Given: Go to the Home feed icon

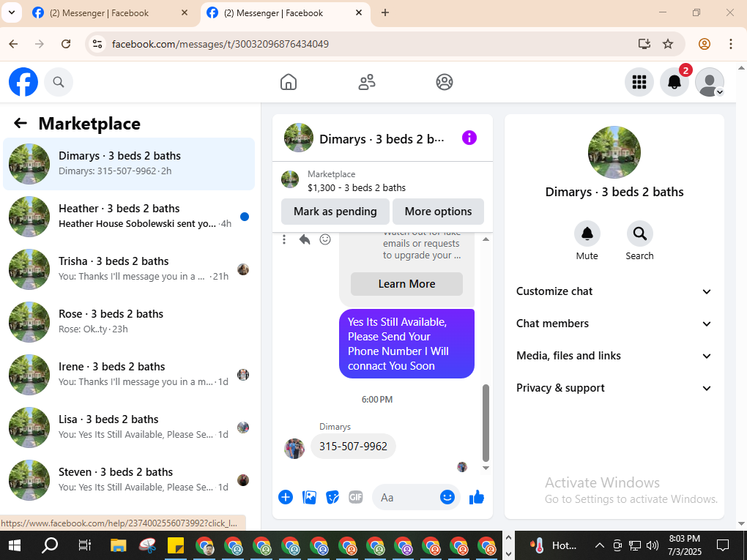Looking at the screenshot, I should (x=289, y=82).
